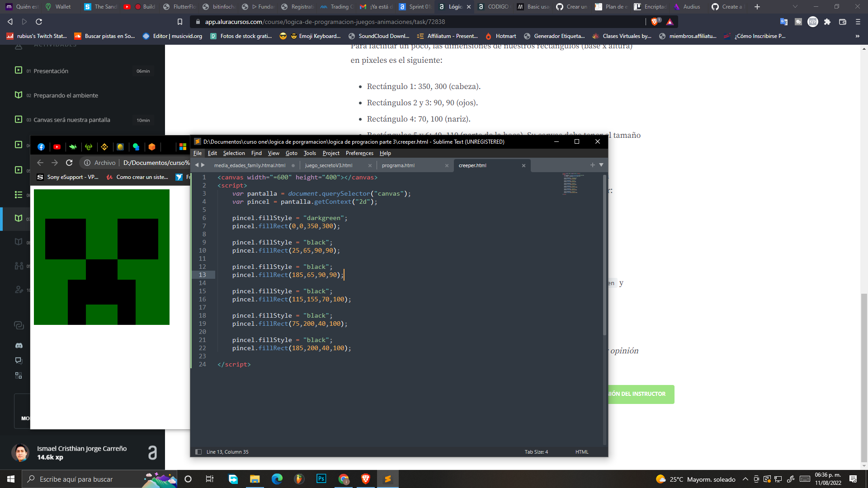Click the Alura logo in the sidebar
This screenshot has height=488, width=868.
point(153,453)
